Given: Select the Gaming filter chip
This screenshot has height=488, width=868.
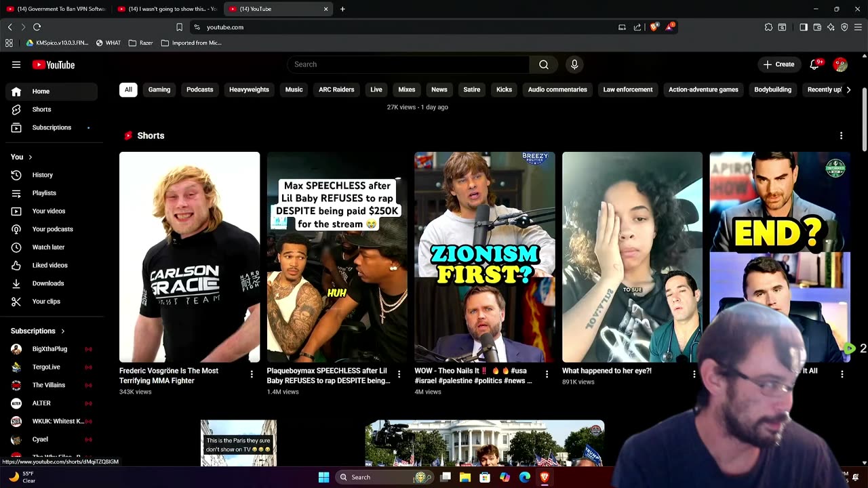Looking at the screenshot, I should pyautogui.click(x=159, y=89).
